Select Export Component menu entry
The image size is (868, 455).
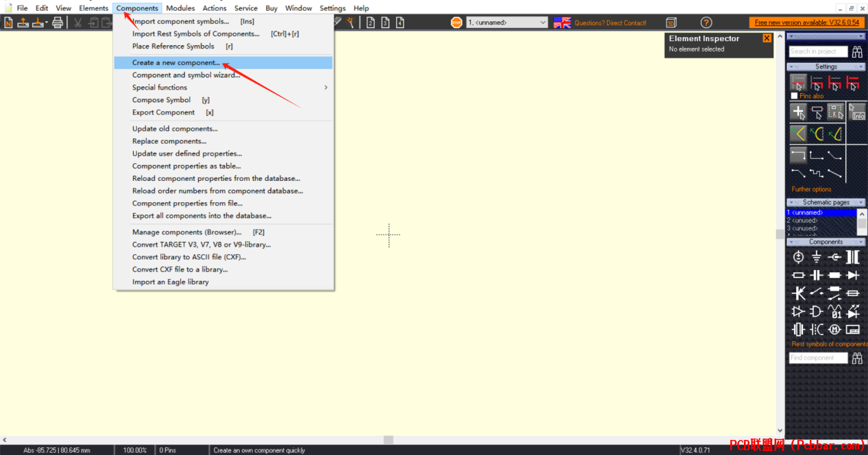pos(224,112)
